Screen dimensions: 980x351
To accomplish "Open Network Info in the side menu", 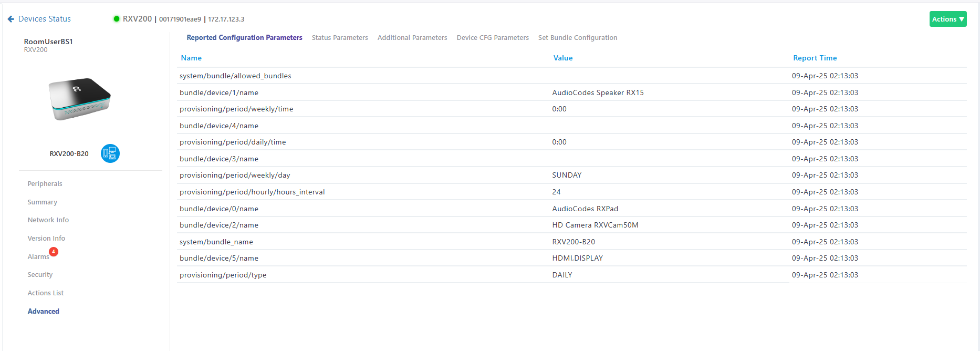I will point(48,220).
